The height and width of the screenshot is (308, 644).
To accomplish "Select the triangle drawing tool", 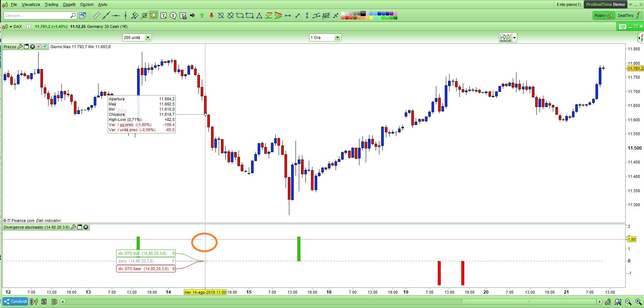I will [x=259, y=15].
